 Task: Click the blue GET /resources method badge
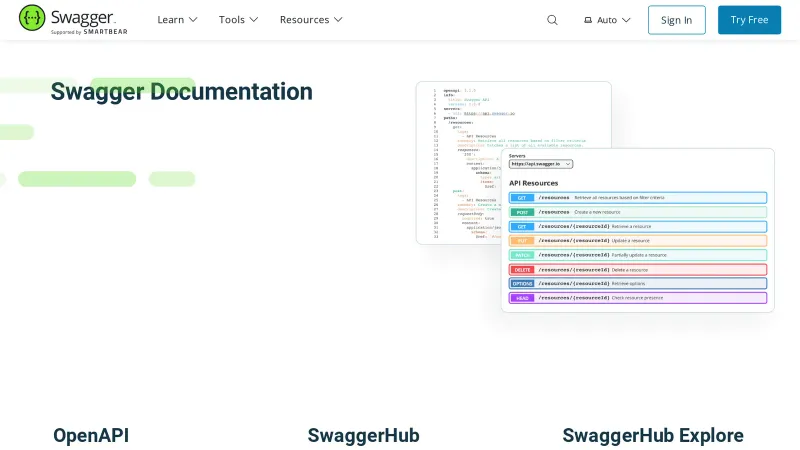(522, 198)
